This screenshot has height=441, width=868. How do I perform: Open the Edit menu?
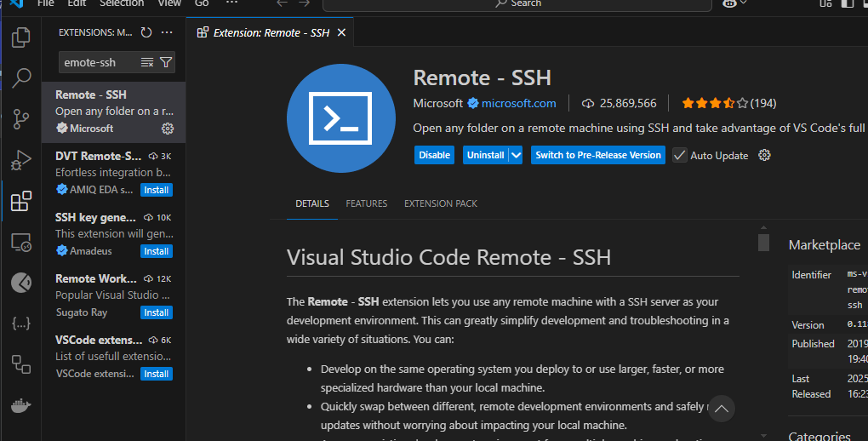77,3
